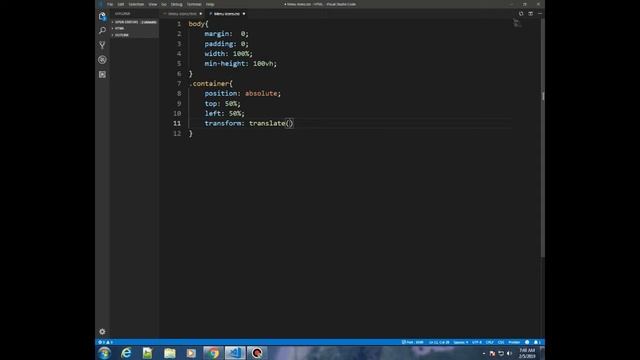Open the View menu
640x360 pixels.
(x=153, y=4)
